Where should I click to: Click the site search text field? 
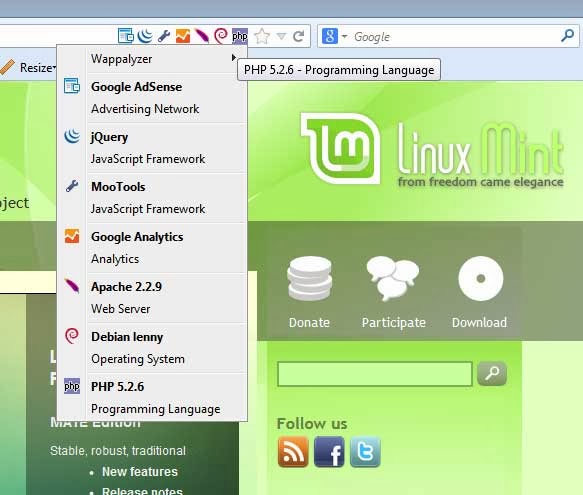pos(375,374)
